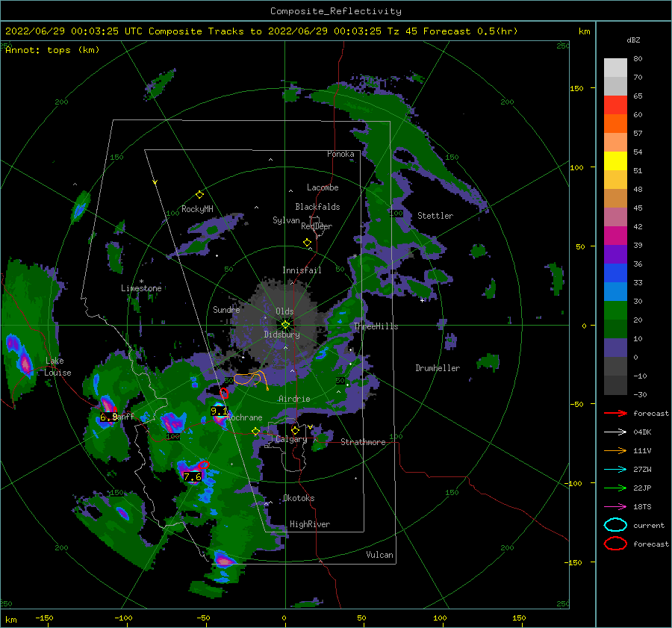
Task: Click the orange 111V arrow legend icon
Action: pos(615,450)
